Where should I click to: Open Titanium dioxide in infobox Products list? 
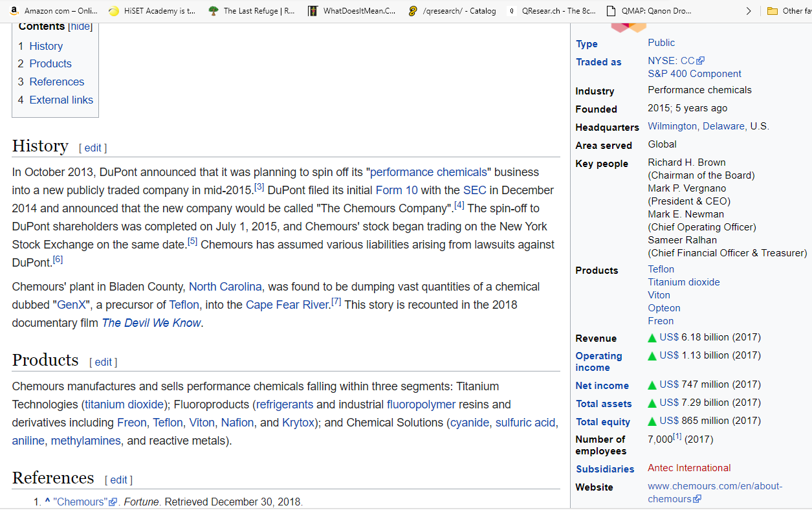(684, 282)
